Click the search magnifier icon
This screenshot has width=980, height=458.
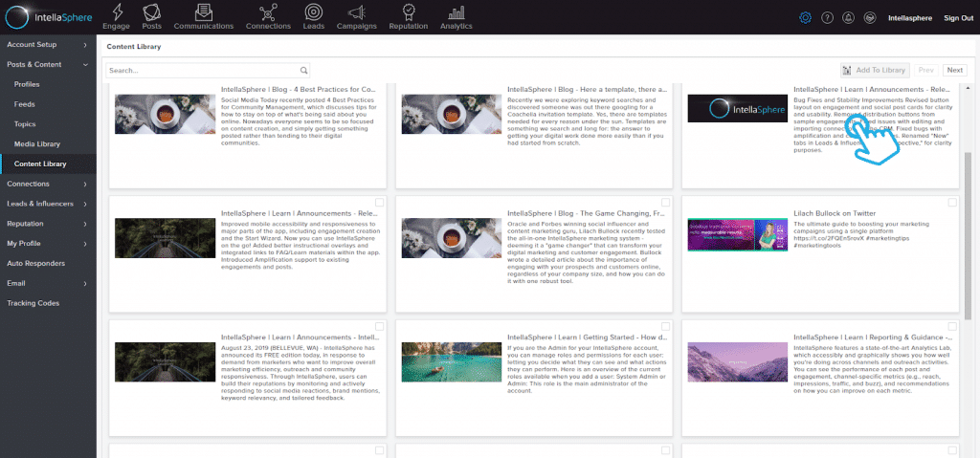tap(303, 71)
